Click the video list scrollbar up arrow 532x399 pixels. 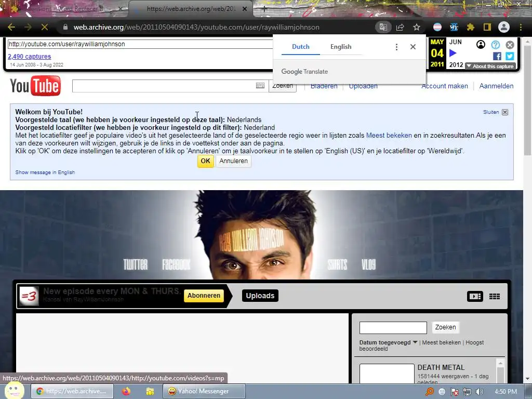(500, 363)
